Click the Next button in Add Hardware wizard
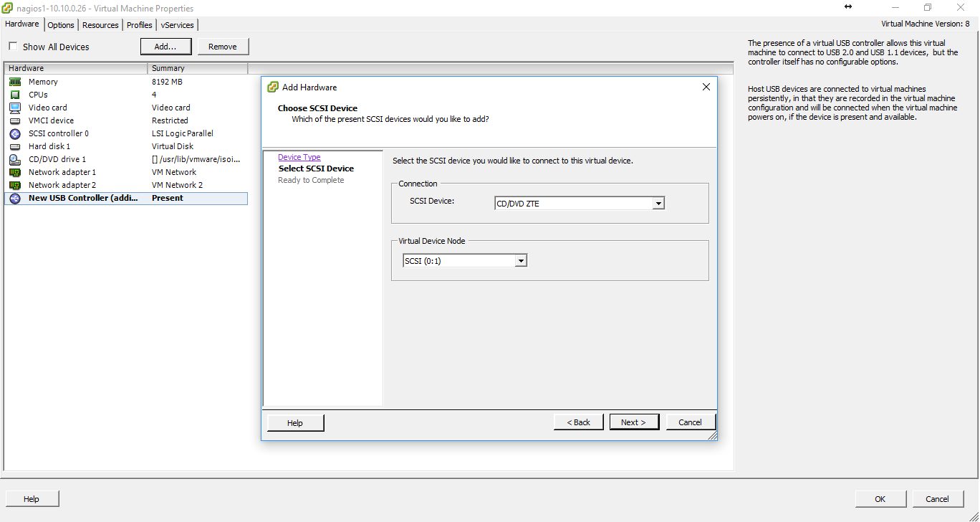This screenshot has height=522, width=980. click(x=633, y=422)
